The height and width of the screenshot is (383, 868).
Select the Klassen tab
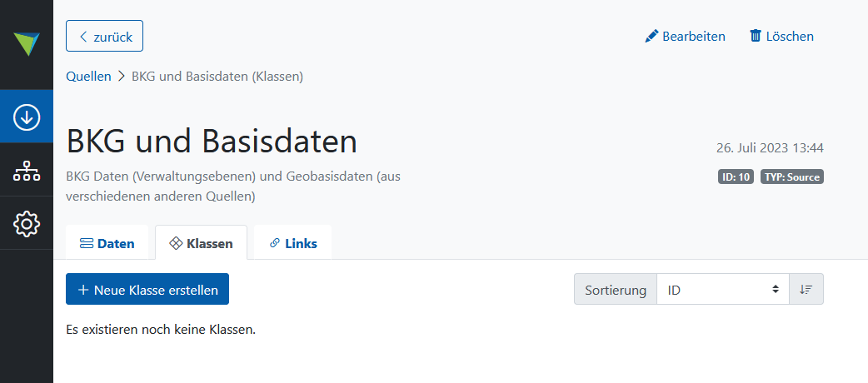click(201, 243)
